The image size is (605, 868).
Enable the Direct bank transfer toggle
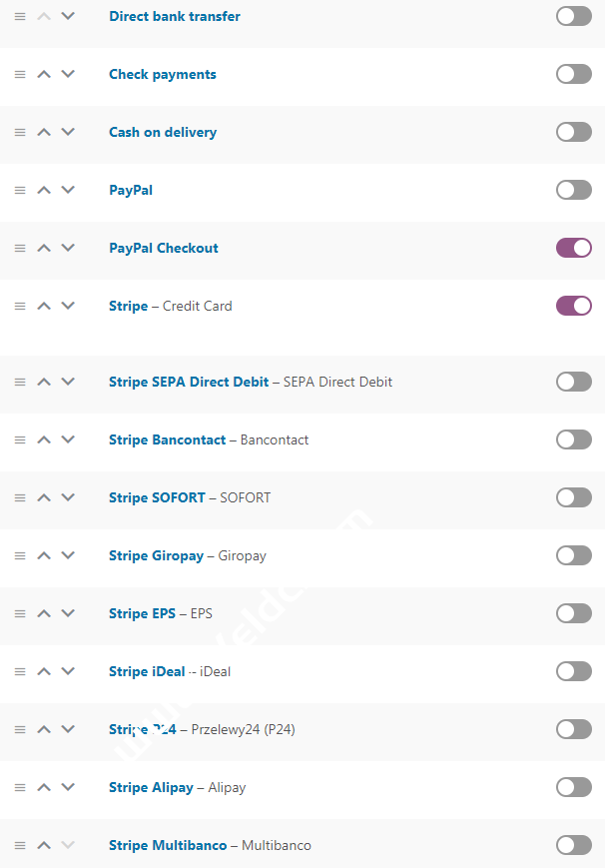pyautogui.click(x=574, y=17)
